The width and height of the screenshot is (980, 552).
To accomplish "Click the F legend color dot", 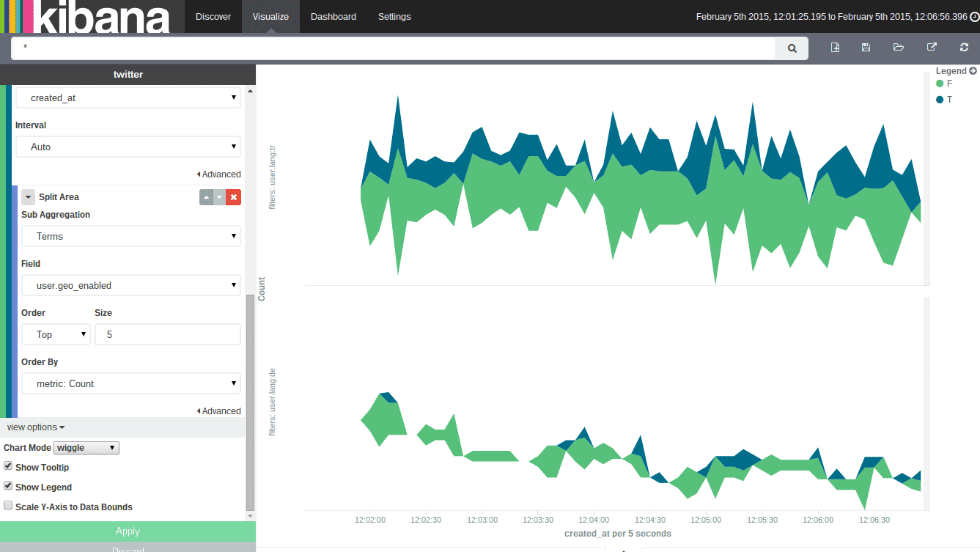I will [940, 84].
